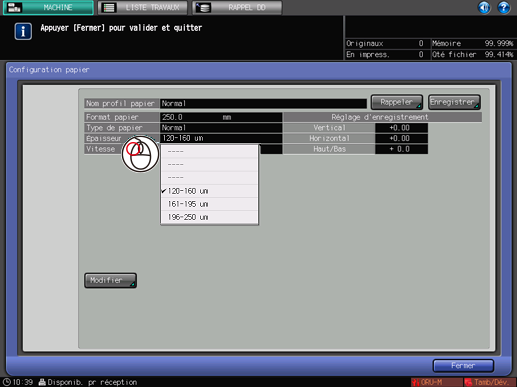Click Fermer to validate and quit
Viewport: 517px width, 387px height.
click(463, 366)
